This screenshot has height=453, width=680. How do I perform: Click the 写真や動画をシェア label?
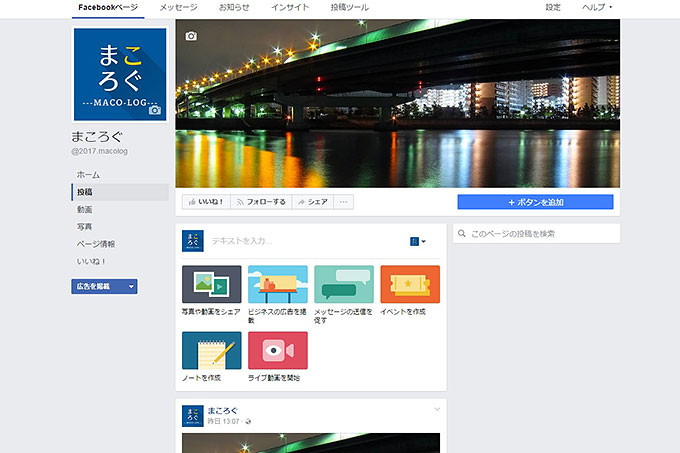211,312
